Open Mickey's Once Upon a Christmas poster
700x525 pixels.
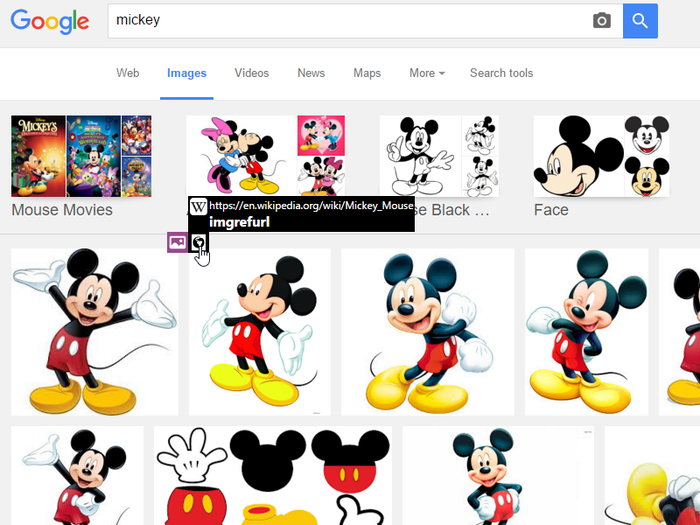pyautogui.click(x=38, y=156)
